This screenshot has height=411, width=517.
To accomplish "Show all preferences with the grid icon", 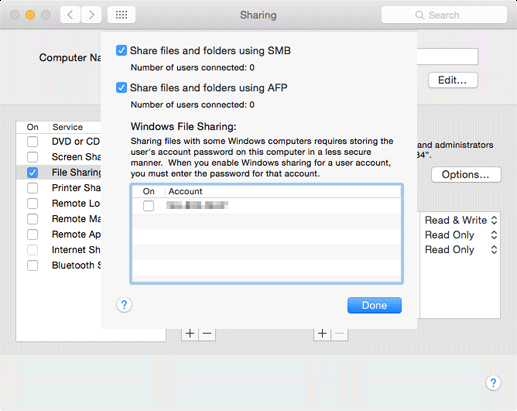I will point(121,15).
